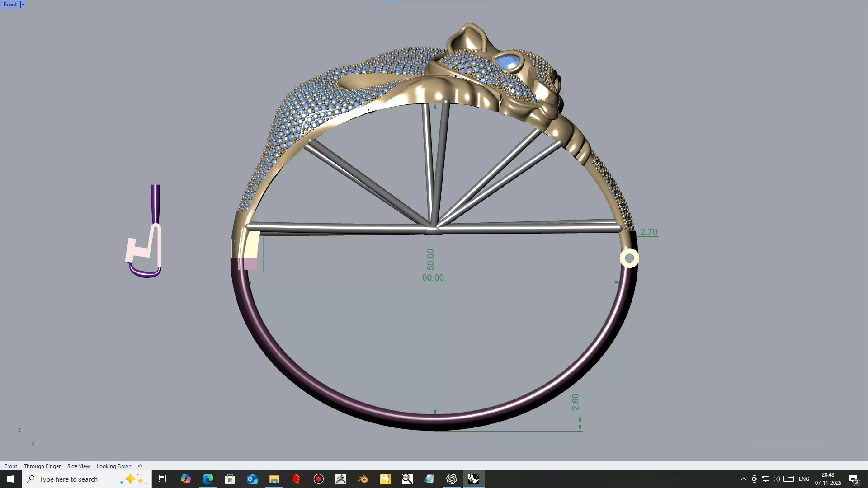Open ZBrush-style sculpt app on taskbar

(341, 479)
